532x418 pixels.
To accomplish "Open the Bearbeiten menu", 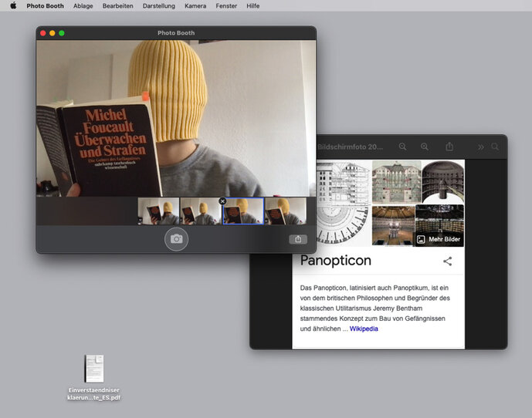I will [118, 5].
